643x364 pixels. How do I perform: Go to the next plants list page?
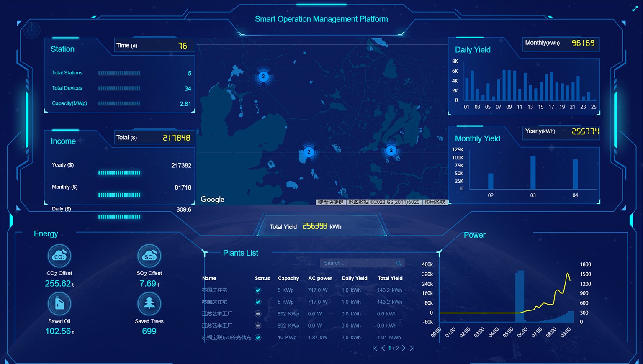click(x=404, y=348)
